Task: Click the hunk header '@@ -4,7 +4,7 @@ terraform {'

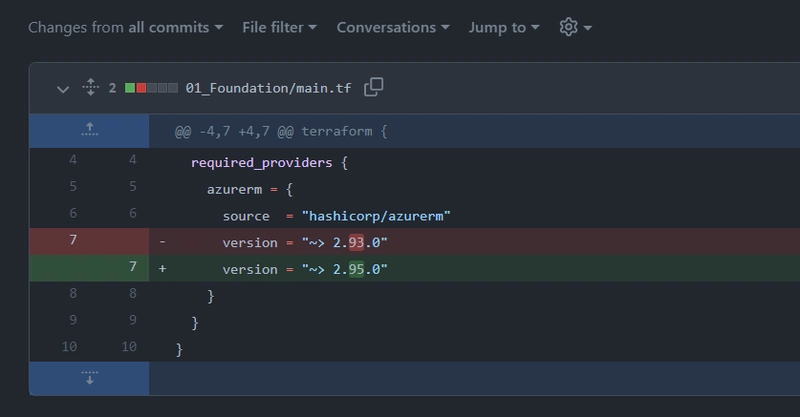Action: tap(281, 131)
